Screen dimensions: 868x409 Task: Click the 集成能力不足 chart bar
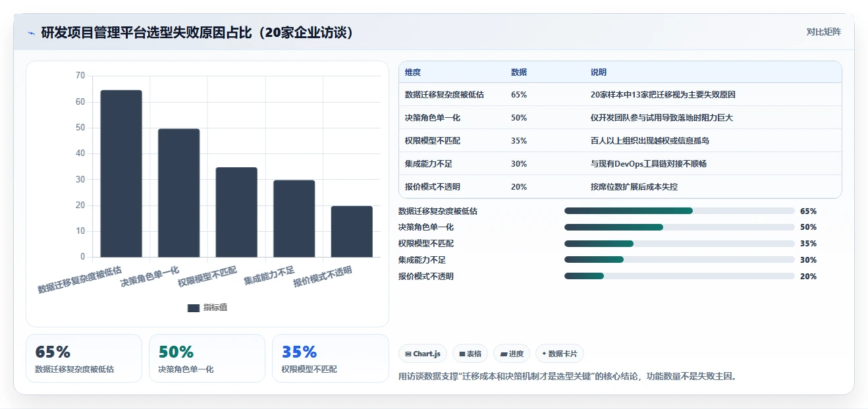click(x=294, y=219)
